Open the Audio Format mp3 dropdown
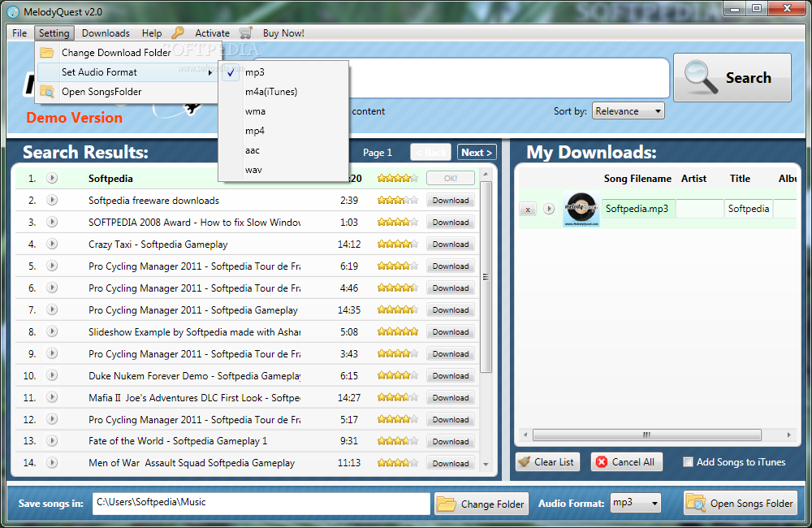Viewport: 812px width, 528px height. point(636,503)
